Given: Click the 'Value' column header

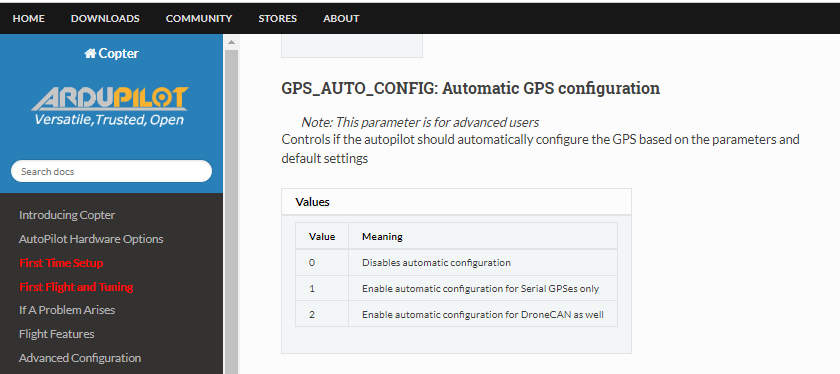Looking at the screenshot, I should point(322,236).
